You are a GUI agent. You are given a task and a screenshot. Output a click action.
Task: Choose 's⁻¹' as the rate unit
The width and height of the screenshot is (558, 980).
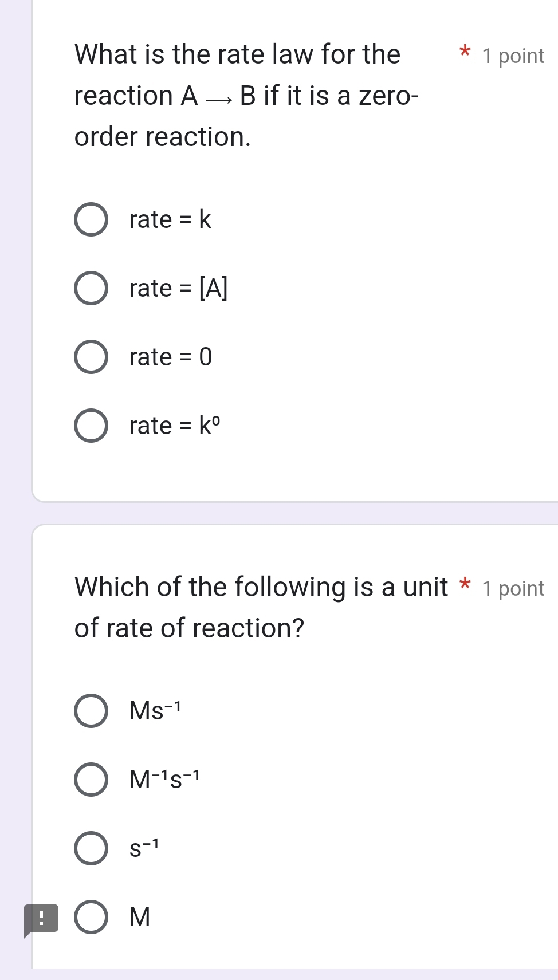pyautogui.click(x=143, y=848)
